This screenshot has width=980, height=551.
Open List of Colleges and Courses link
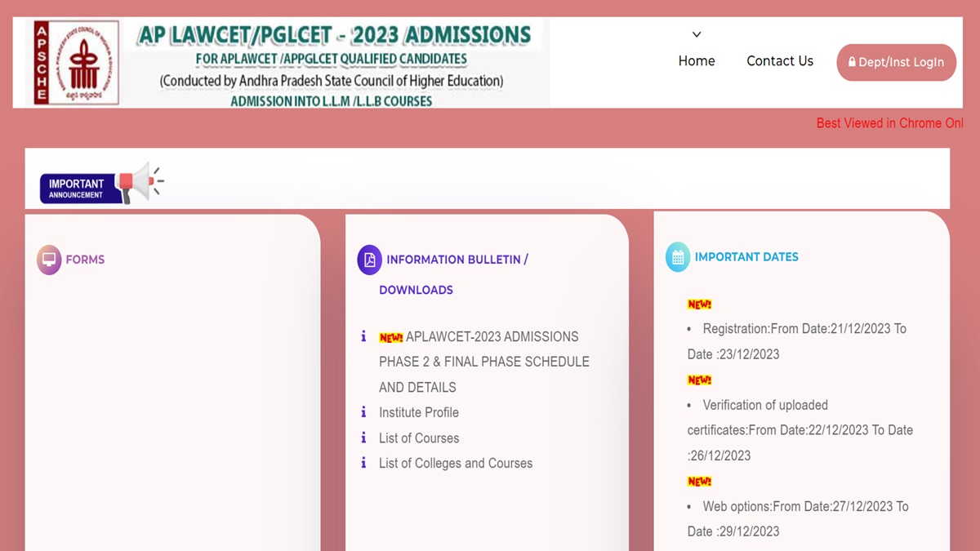(x=456, y=463)
